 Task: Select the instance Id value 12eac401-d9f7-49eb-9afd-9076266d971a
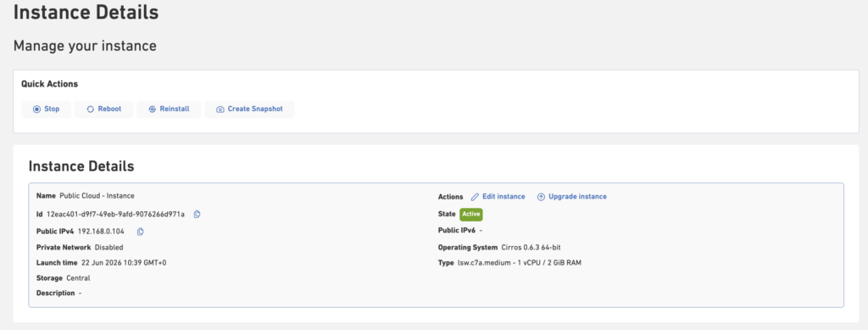(x=115, y=215)
